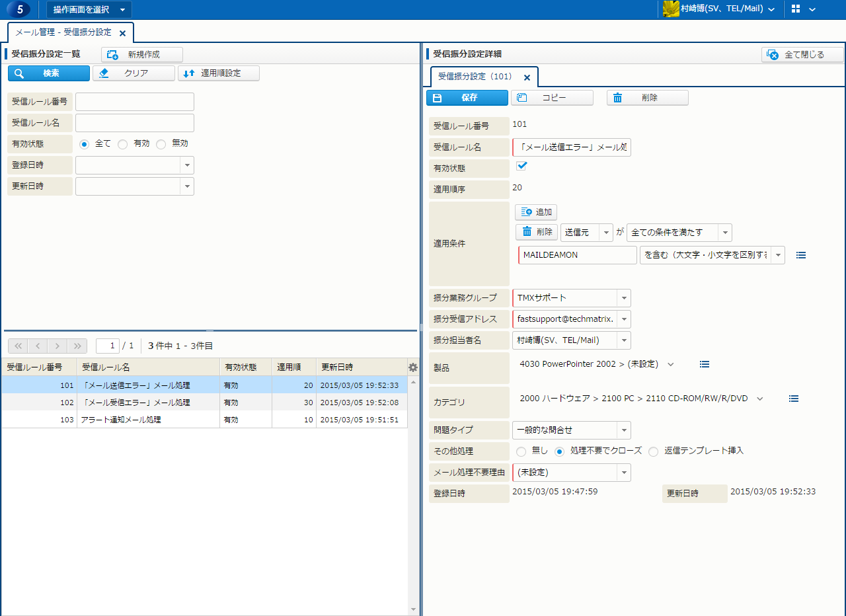Viewport: 846px width, 616px height.
Task: Click the table settings gear icon
Action: tap(413, 367)
